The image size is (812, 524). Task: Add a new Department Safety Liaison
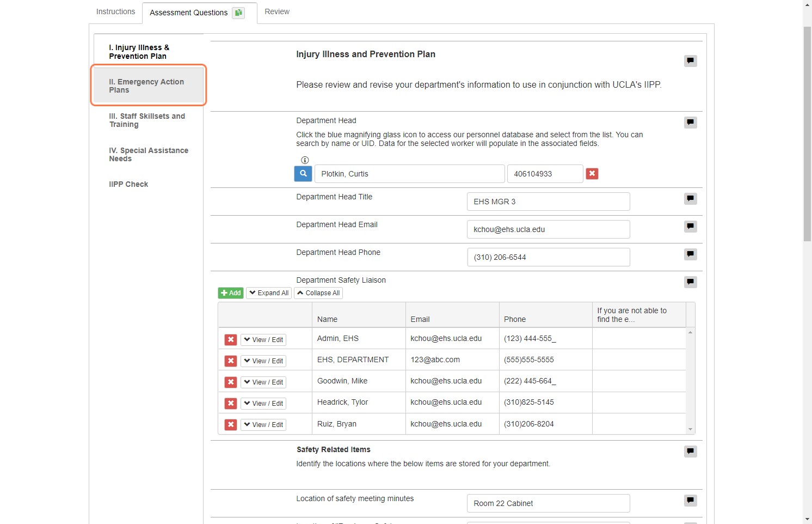231,293
